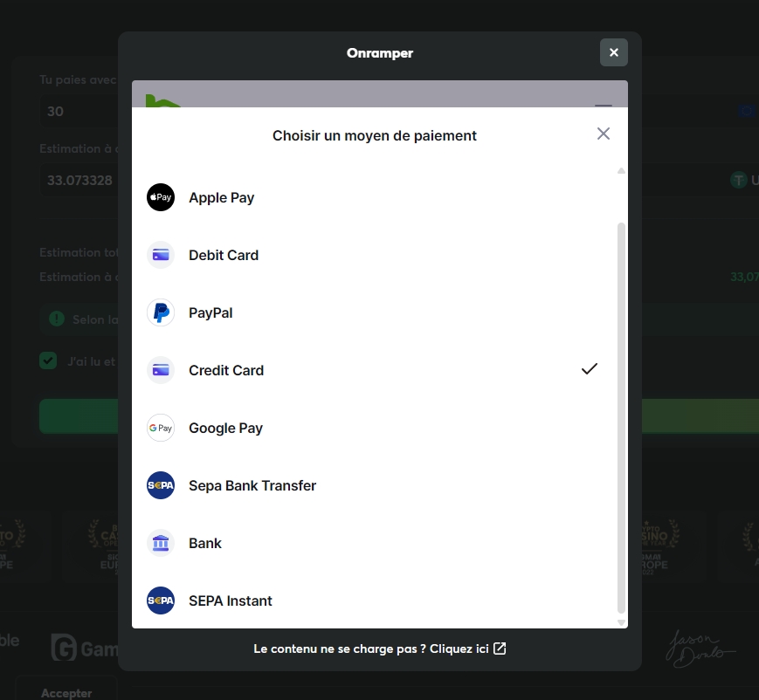Click the Sepa Bank Transfer icon

coord(161,485)
